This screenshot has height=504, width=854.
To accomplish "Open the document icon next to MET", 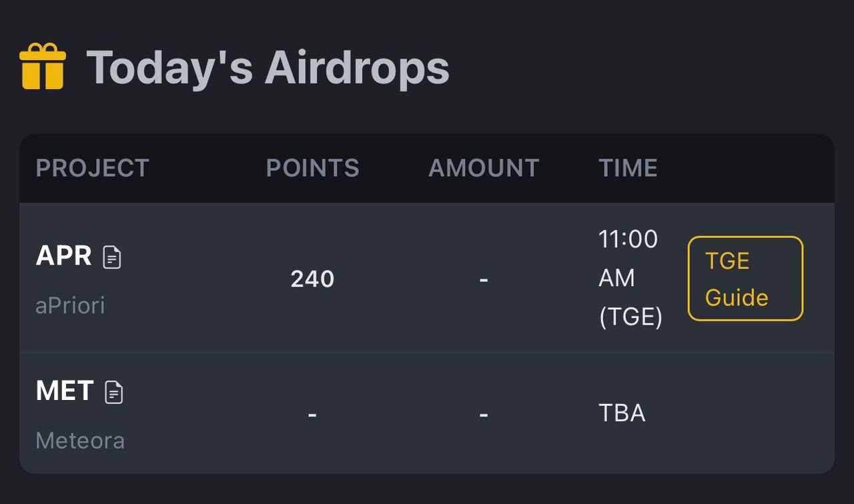I will pos(114,392).
